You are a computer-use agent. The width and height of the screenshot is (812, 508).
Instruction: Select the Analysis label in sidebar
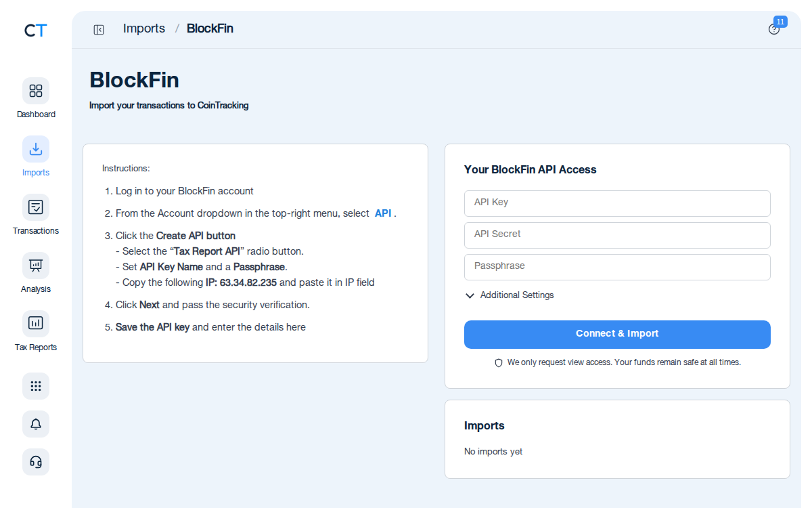[x=36, y=289]
